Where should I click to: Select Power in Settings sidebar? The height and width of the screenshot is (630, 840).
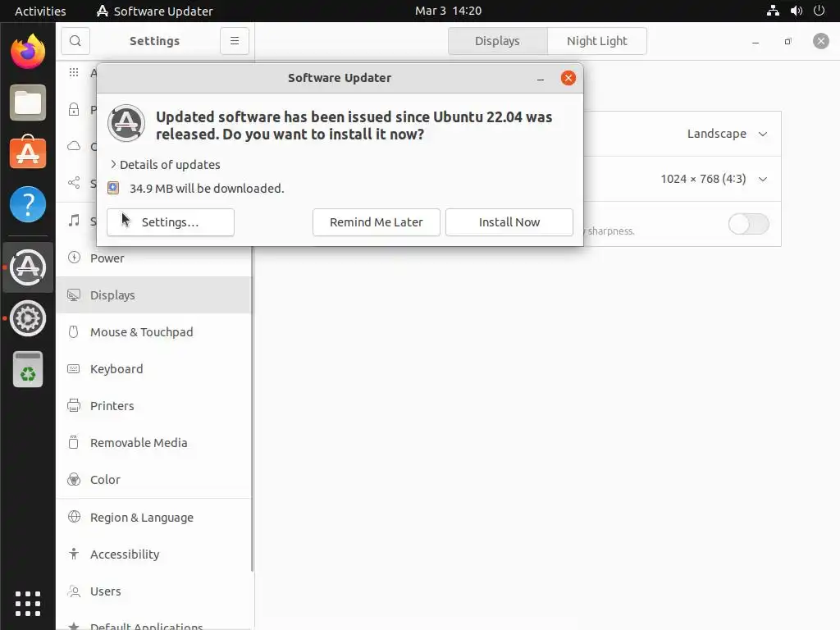(x=153, y=258)
